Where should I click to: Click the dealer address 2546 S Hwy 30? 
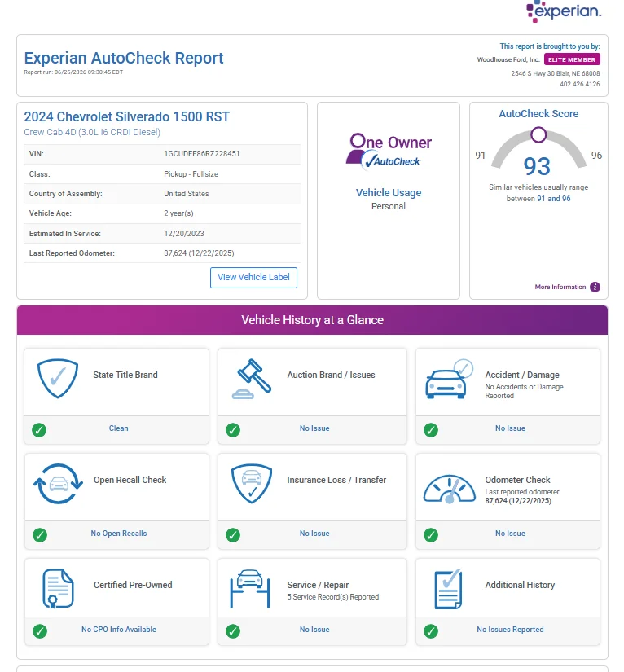pyautogui.click(x=556, y=73)
